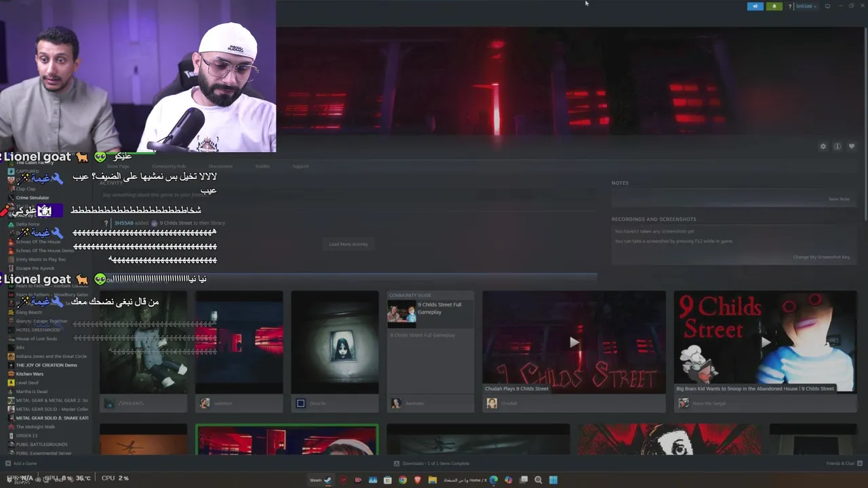Open the Community Hub tab

point(169,166)
